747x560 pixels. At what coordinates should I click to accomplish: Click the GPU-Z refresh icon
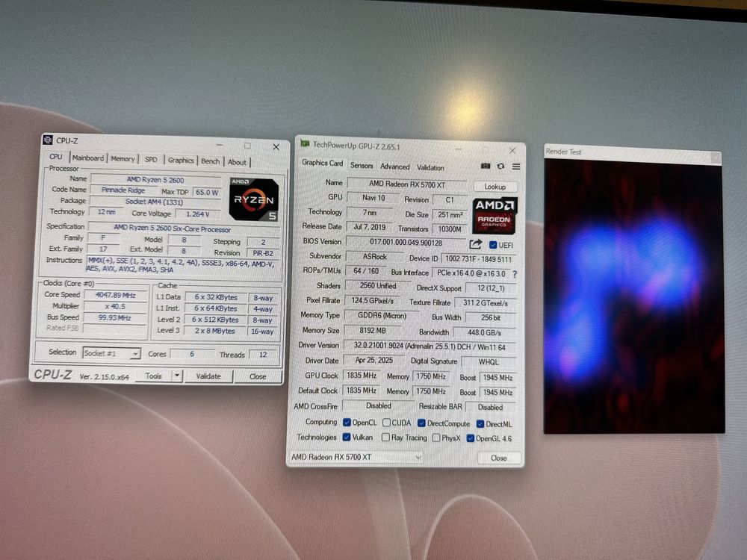tap(500, 167)
